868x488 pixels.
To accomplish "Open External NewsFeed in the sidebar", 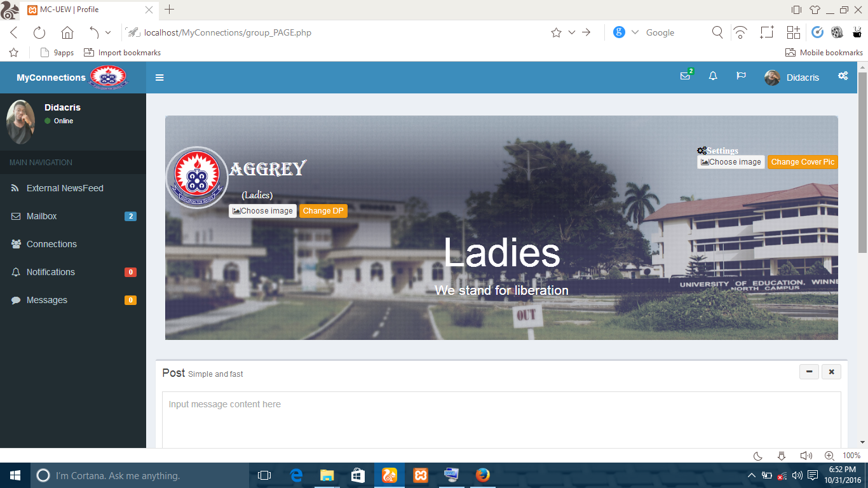I will (64, 188).
